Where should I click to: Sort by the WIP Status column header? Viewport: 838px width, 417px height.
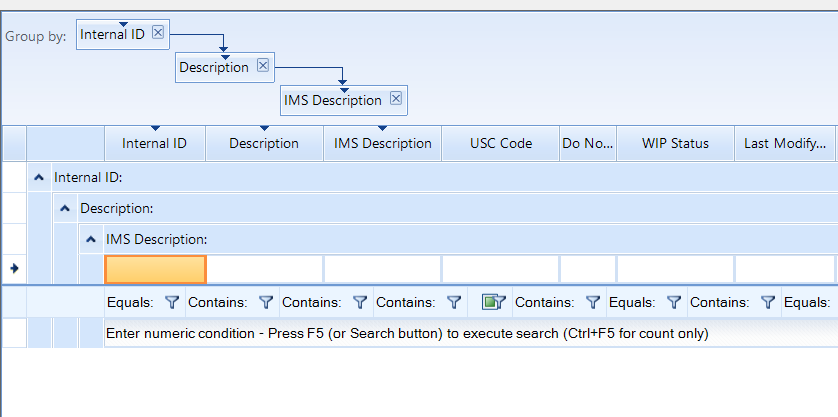tap(675, 143)
